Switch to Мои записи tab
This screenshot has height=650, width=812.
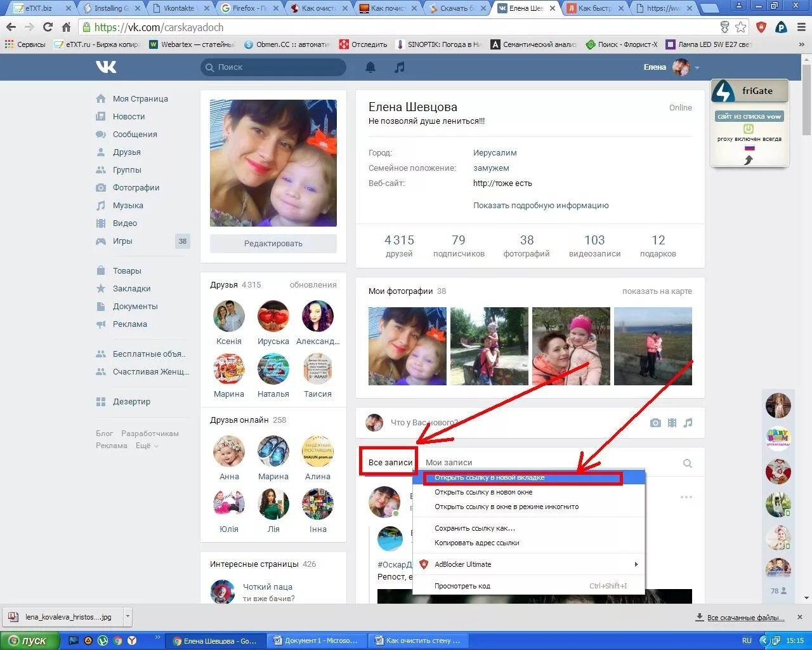click(x=449, y=463)
